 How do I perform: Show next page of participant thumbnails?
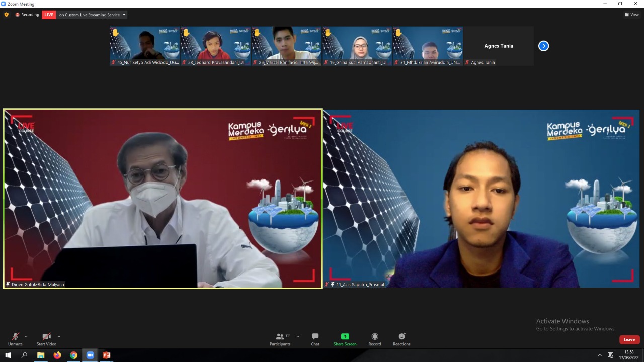(543, 46)
